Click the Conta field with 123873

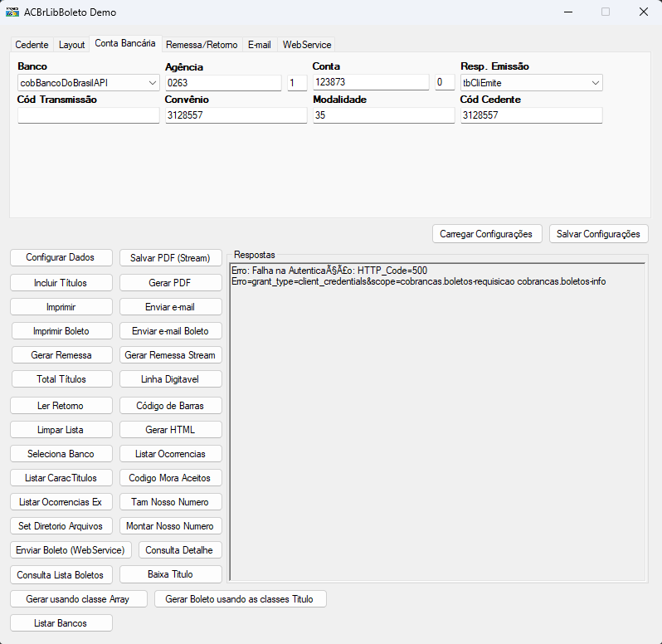click(x=371, y=82)
